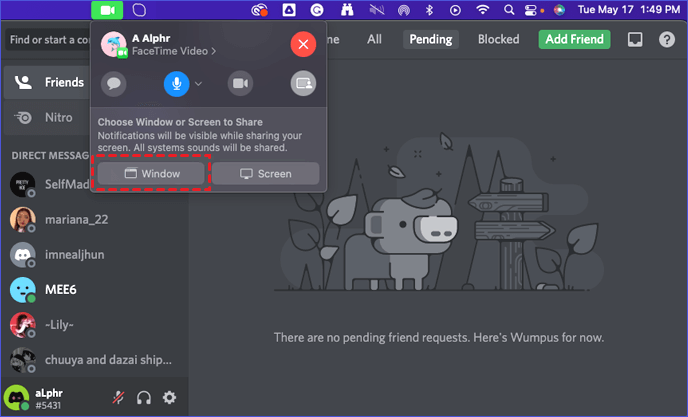Open the Friends section
This screenshot has width=688, height=417.
click(x=48, y=83)
